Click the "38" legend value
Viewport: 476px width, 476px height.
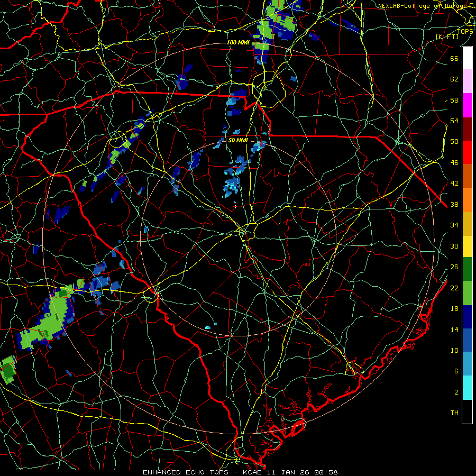[x=454, y=204]
